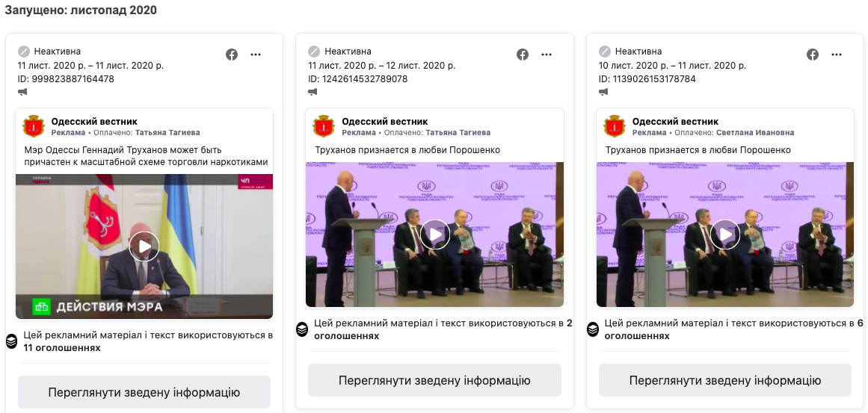Click Facebook platform icon on second ad card

click(523, 55)
